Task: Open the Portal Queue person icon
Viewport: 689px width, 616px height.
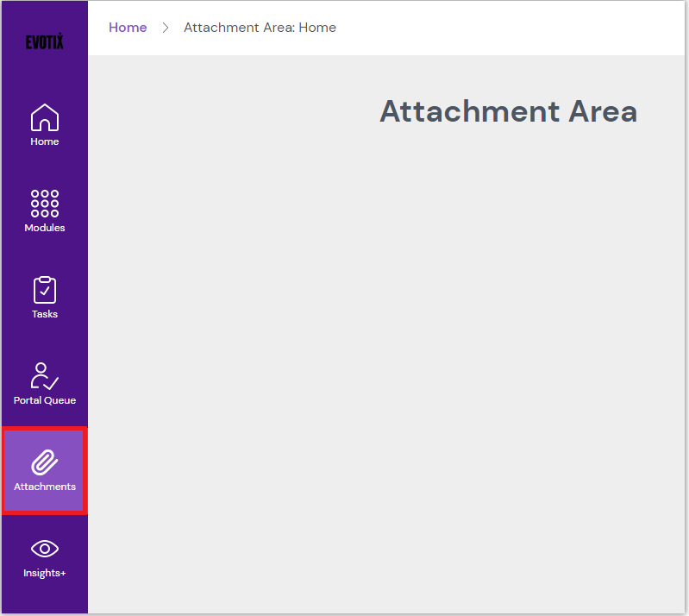Action: point(45,376)
